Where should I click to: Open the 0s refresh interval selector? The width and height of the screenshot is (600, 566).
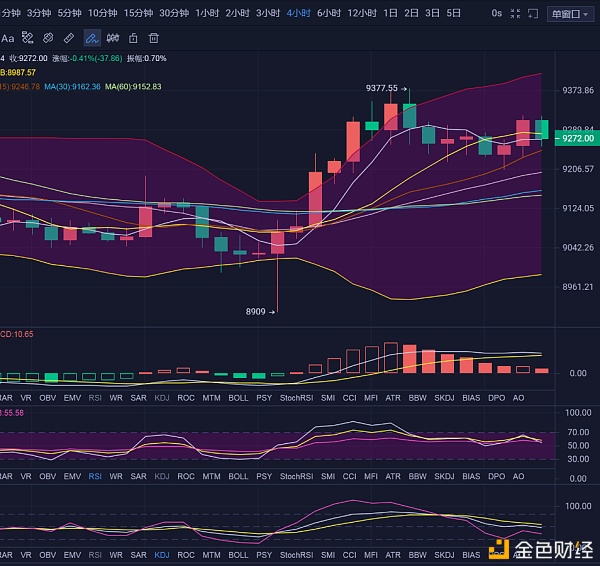tap(496, 14)
